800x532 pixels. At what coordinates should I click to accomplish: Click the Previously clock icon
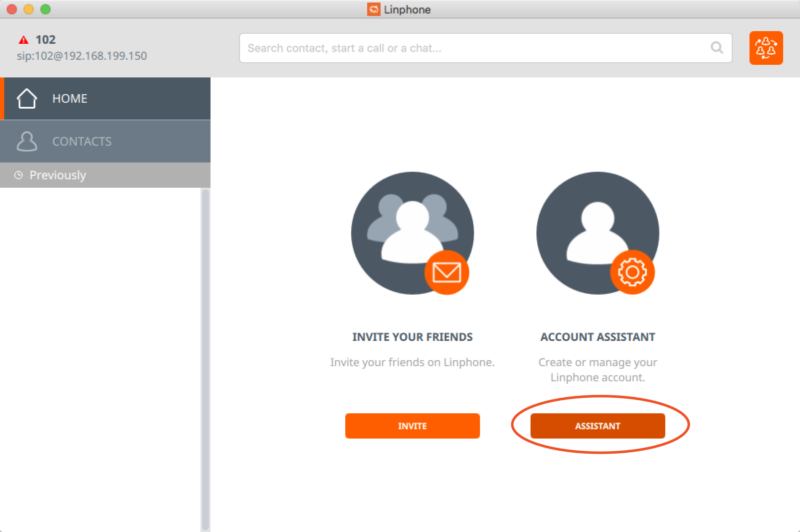coord(19,175)
